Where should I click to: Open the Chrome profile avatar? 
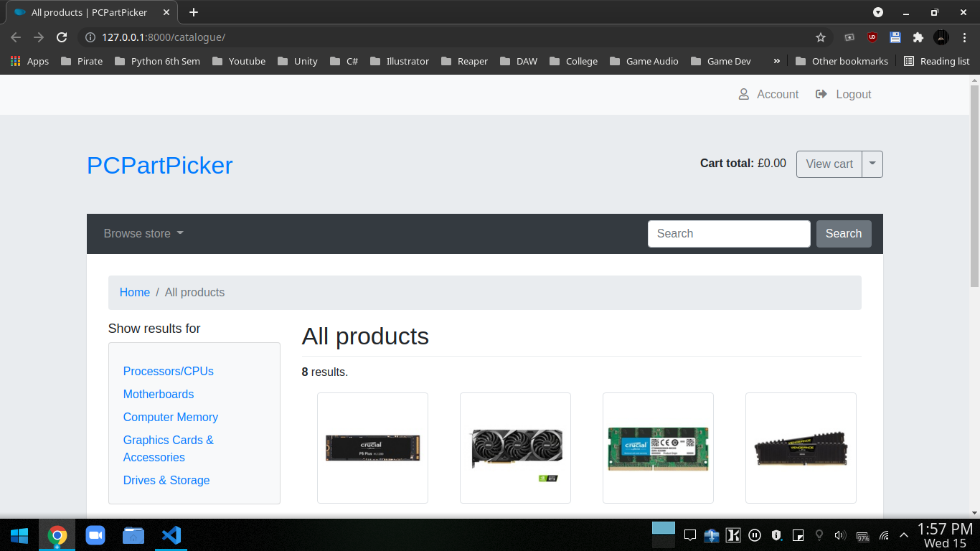pos(941,37)
